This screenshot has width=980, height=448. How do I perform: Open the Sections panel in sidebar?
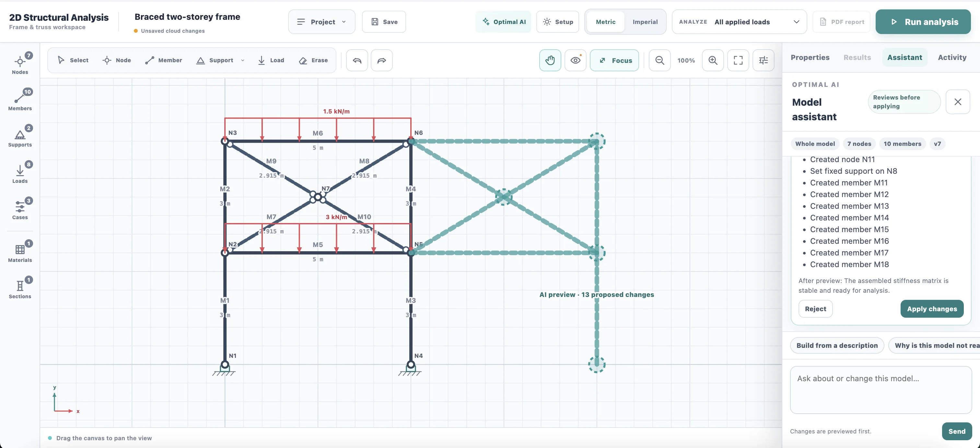(20, 288)
